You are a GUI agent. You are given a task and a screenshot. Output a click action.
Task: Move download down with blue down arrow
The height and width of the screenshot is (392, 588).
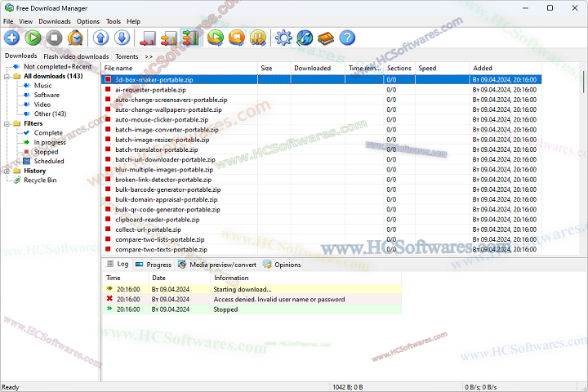coord(122,38)
